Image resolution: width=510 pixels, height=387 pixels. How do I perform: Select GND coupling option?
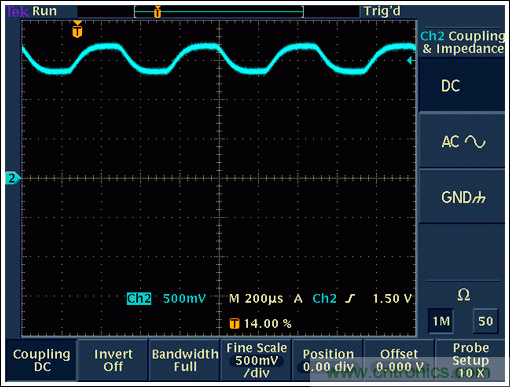(x=462, y=197)
